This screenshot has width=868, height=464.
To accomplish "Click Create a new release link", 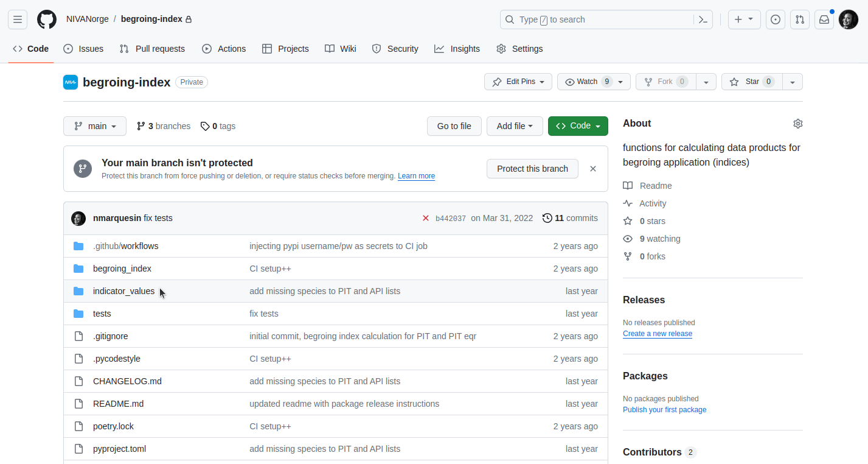I will pos(658,334).
